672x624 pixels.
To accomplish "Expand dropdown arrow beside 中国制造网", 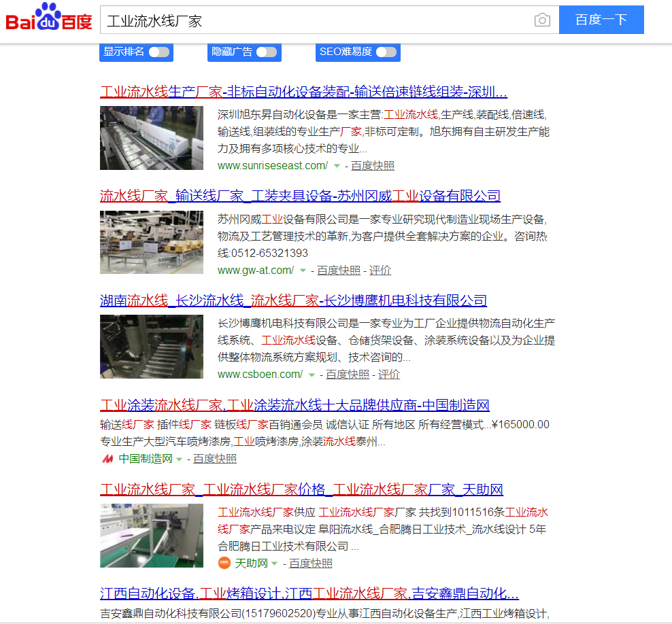I will (x=179, y=459).
